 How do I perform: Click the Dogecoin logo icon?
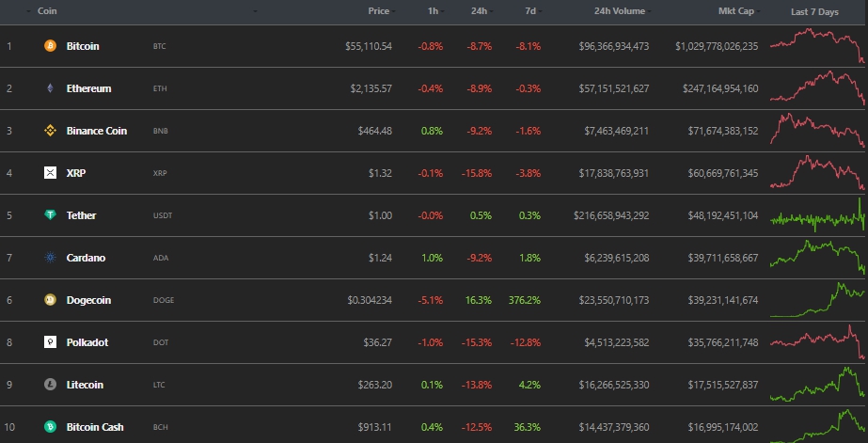pyautogui.click(x=51, y=300)
